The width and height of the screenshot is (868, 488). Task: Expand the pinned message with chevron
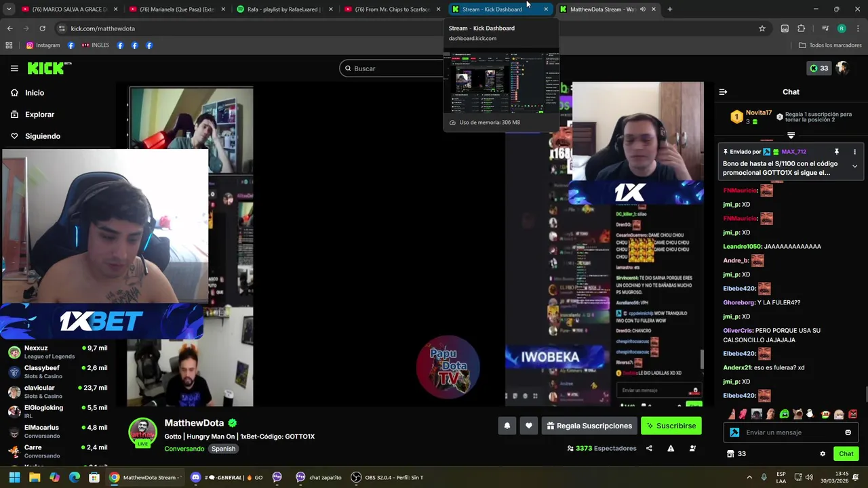point(854,166)
